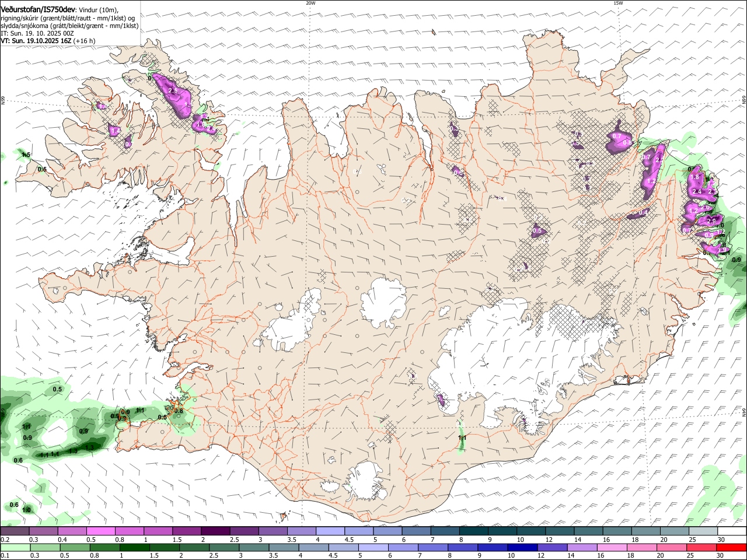Click the VT: Sun. 19.10.2025 16Z (+16 h) line
747x560 pixels.
tap(48, 41)
